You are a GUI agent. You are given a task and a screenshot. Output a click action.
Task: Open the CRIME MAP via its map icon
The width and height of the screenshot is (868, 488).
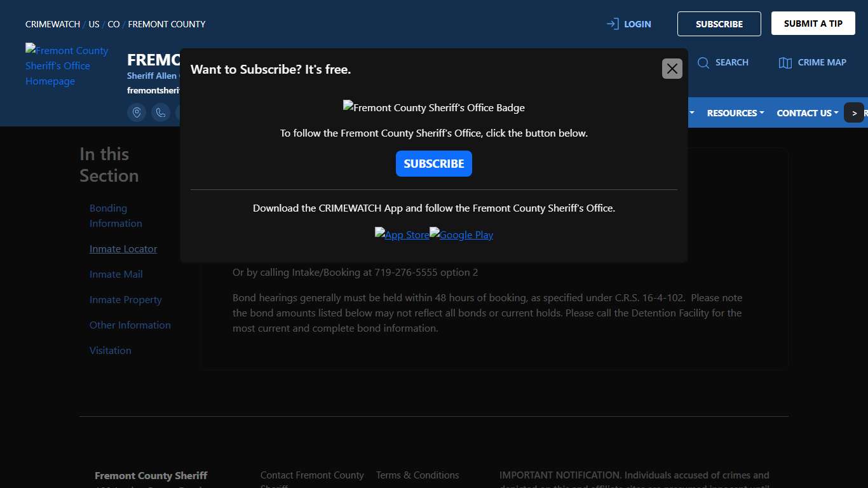(784, 62)
